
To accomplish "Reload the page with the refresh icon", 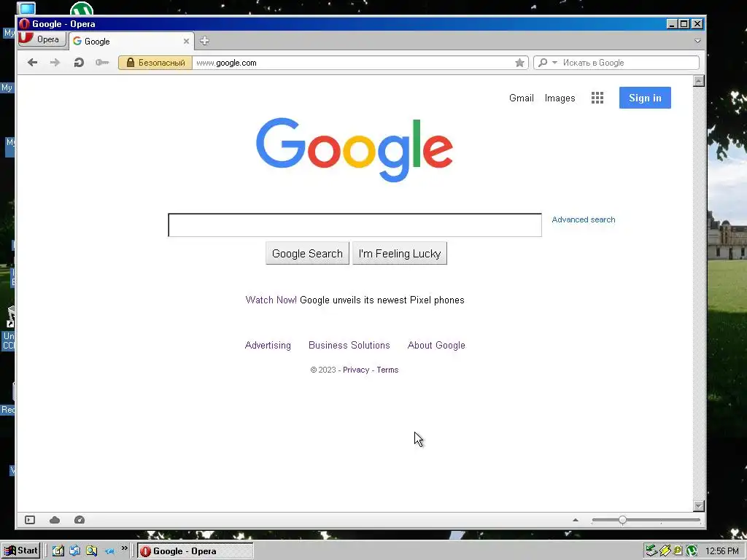I will [79, 63].
